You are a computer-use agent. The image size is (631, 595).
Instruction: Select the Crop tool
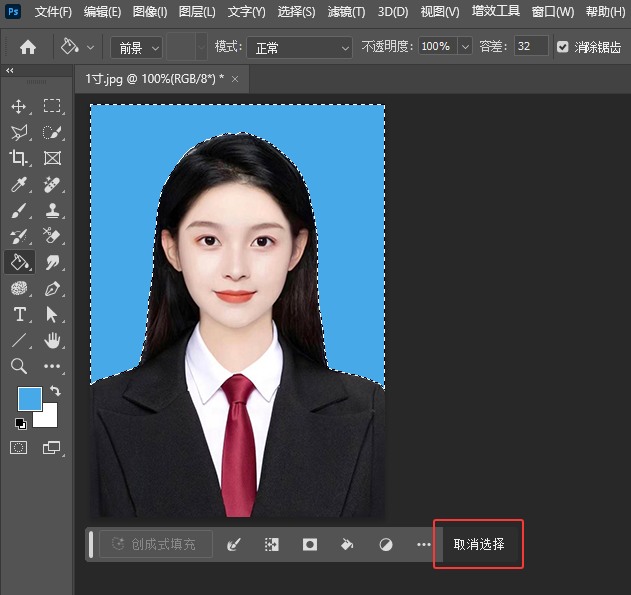(x=19, y=158)
